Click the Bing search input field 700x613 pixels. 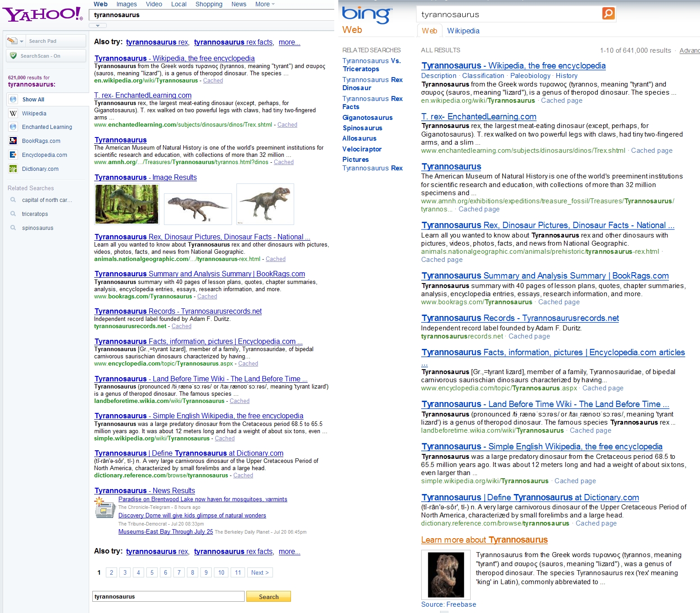[x=509, y=14]
